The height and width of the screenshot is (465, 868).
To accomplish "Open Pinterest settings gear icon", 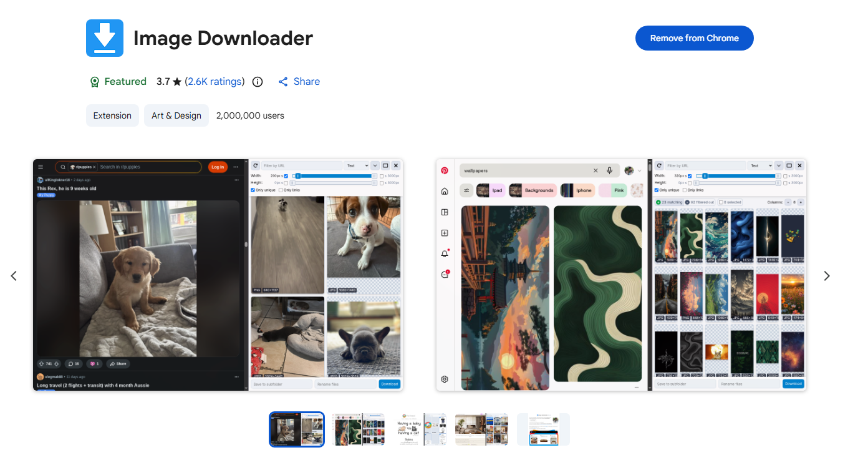I will 445,379.
